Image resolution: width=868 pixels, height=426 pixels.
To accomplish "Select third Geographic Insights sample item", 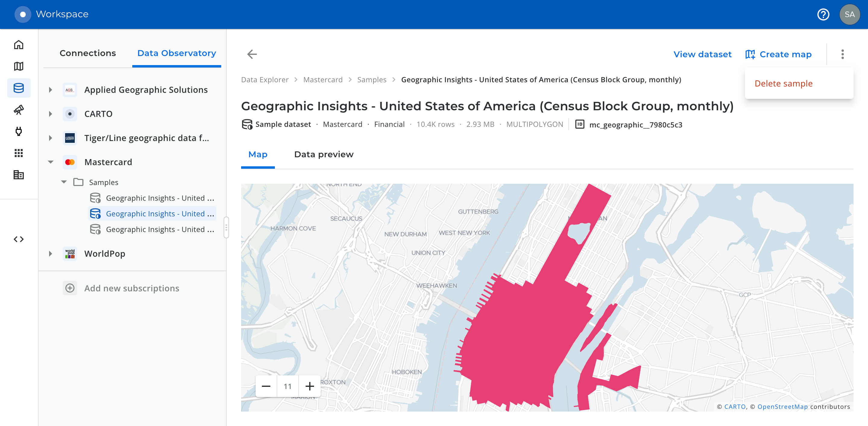I will (152, 229).
